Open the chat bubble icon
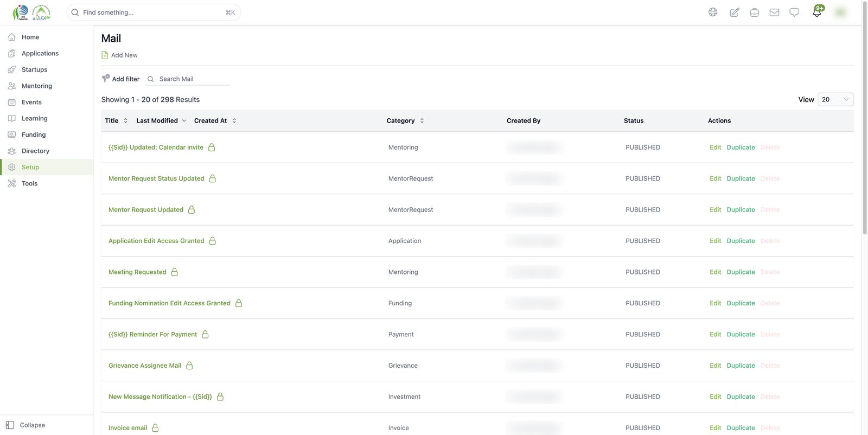868x435 pixels. 794,12
